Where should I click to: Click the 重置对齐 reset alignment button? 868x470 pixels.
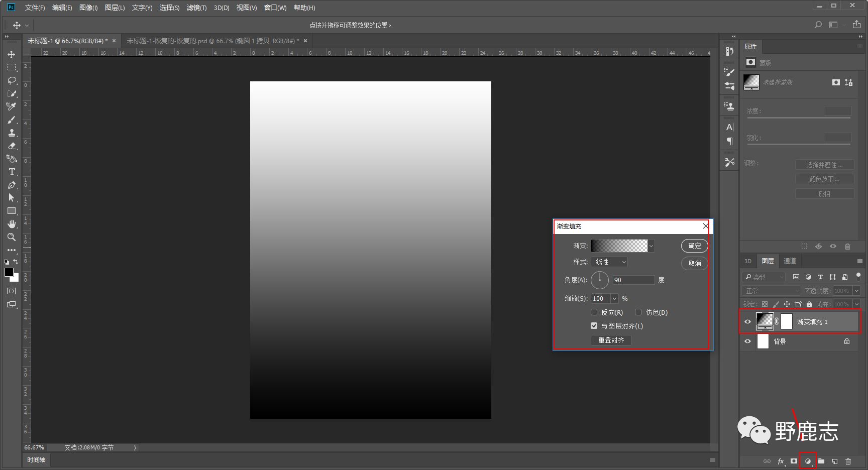pyautogui.click(x=611, y=340)
